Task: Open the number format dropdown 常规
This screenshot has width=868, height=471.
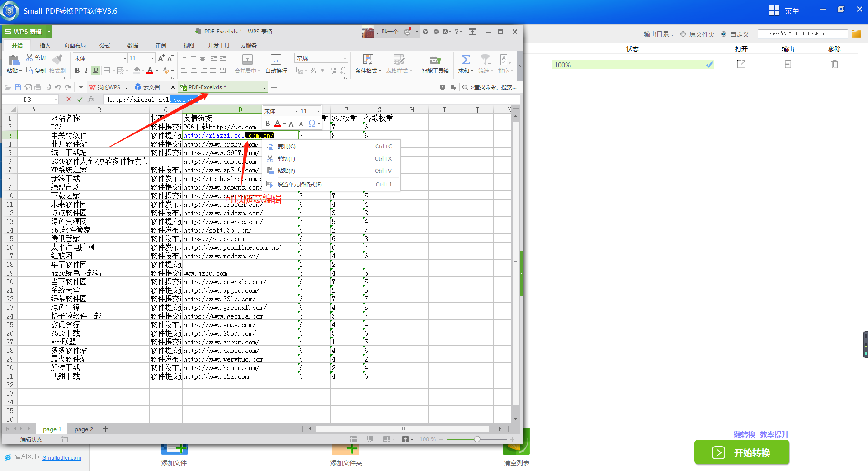Action: click(x=345, y=58)
